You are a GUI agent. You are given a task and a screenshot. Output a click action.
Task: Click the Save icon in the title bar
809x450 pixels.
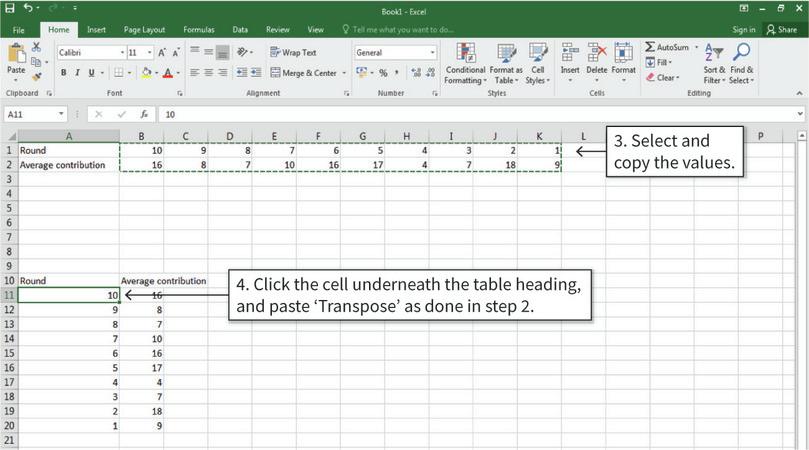pyautogui.click(x=10, y=8)
